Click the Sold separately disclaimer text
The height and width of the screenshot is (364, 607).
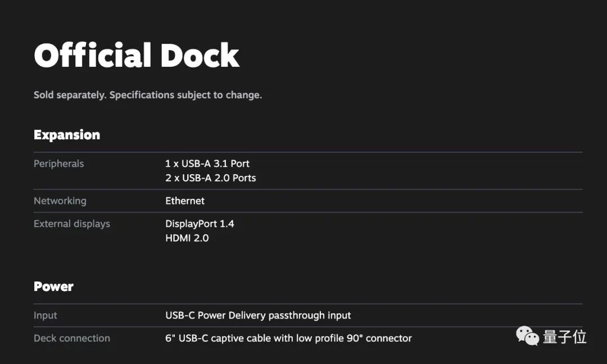[x=148, y=95]
